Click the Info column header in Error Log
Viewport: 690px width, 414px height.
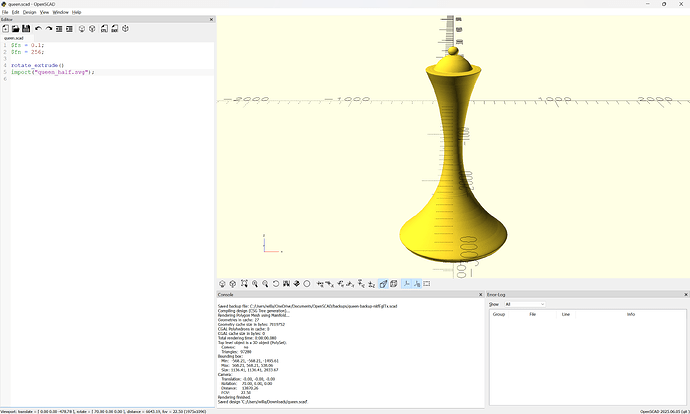pyautogui.click(x=631, y=314)
